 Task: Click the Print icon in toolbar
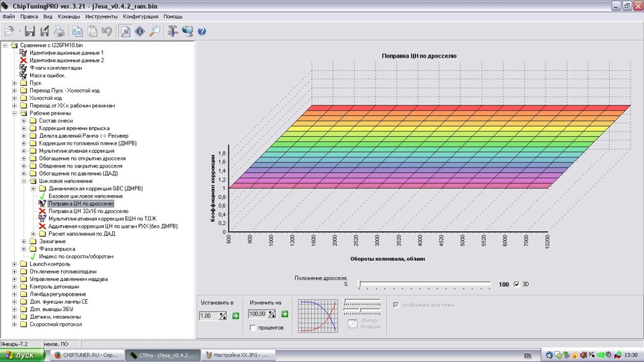pyautogui.click(x=59, y=31)
